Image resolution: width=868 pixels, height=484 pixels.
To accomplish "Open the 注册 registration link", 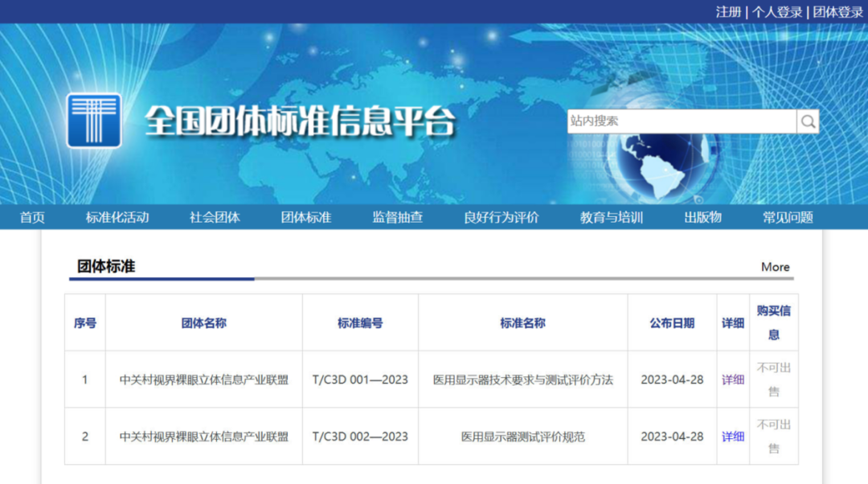I will tap(728, 11).
